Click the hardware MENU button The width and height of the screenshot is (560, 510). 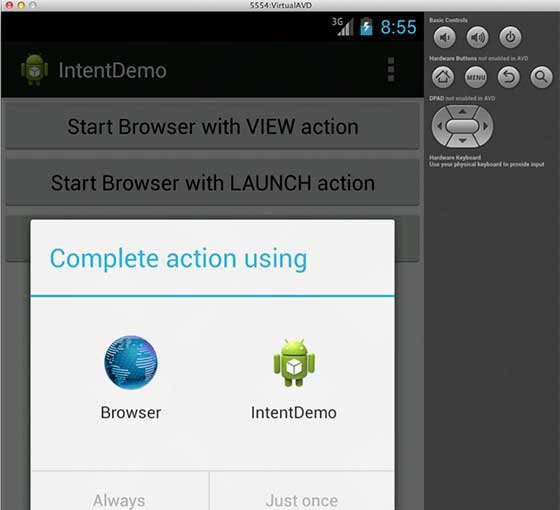click(476, 77)
